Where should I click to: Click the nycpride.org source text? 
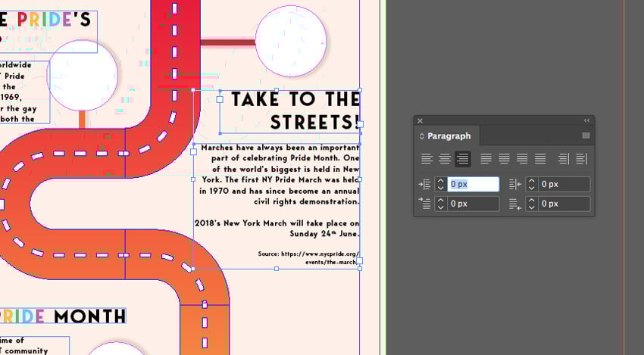[x=308, y=257]
